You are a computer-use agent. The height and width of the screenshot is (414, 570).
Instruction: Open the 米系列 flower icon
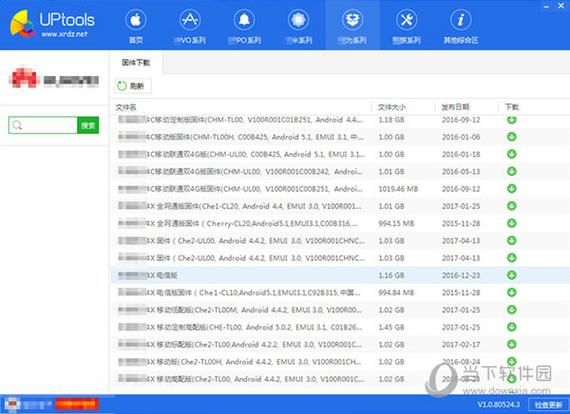[x=298, y=20]
